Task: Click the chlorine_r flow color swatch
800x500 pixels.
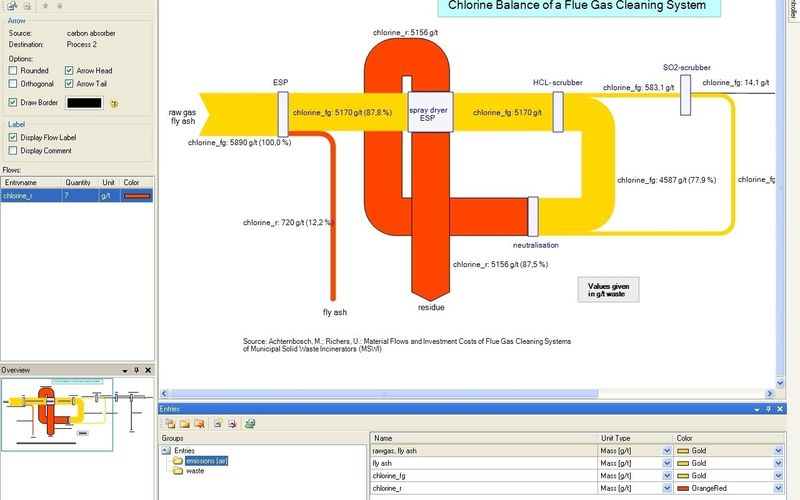Action: coord(137,196)
